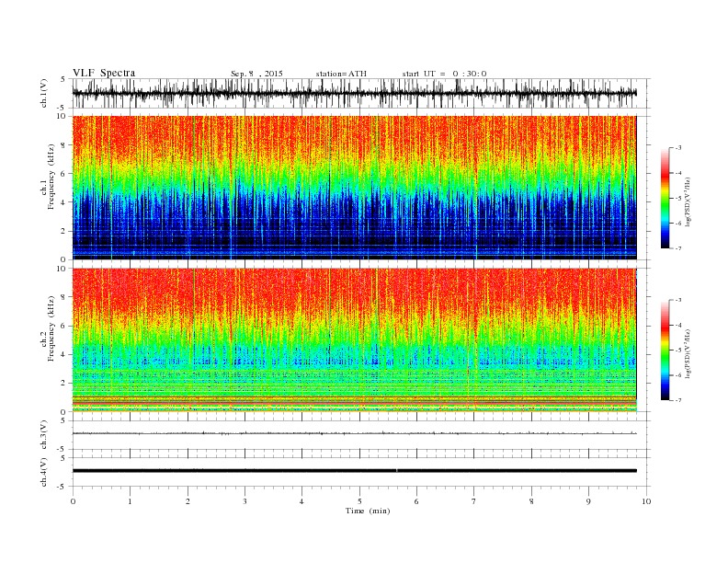Click the "-7" tick on ch.1 colorbar

click(x=677, y=248)
